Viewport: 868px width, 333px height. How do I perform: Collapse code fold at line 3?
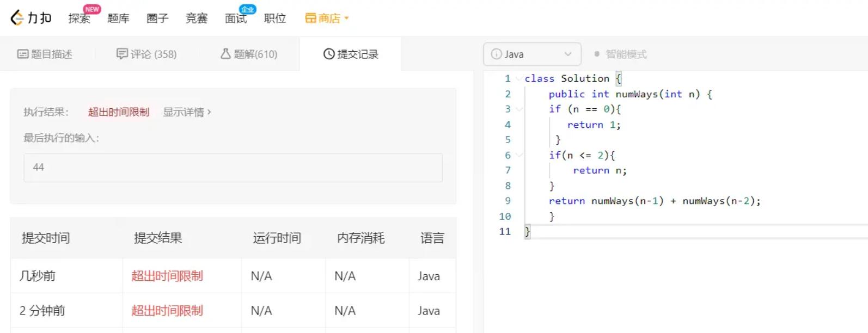click(x=519, y=109)
